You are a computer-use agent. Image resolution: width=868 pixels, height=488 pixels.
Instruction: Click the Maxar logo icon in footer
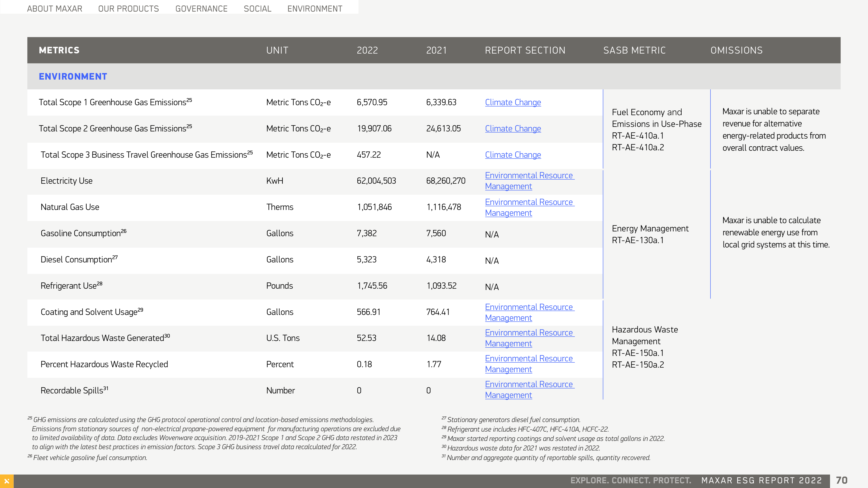click(7, 481)
